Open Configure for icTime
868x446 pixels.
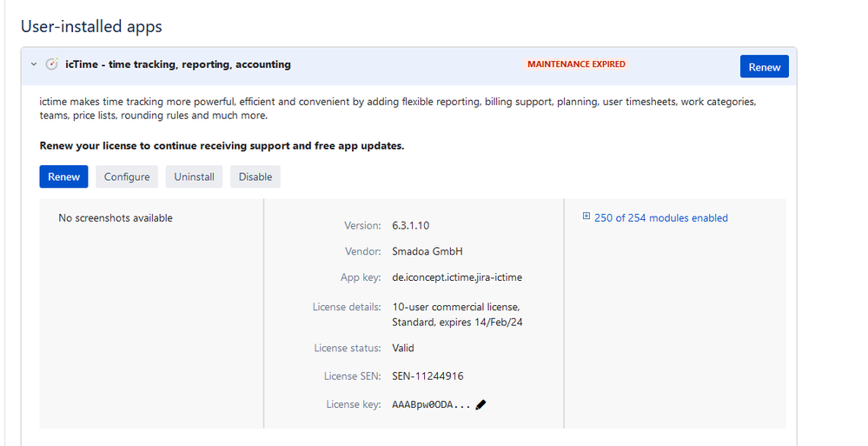point(127,176)
